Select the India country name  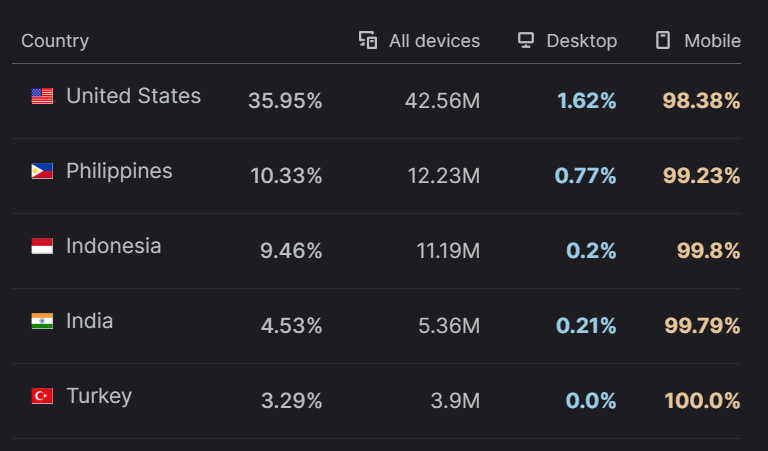(x=89, y=321)
